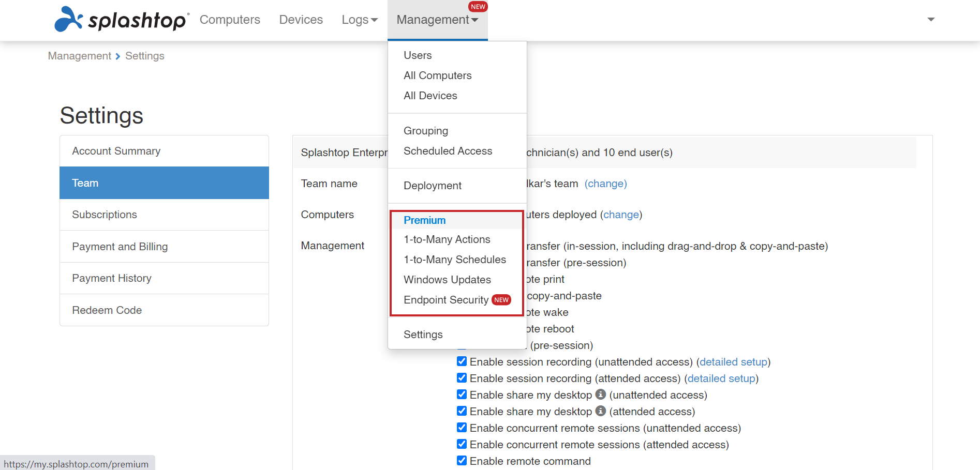Open detailed setup link for unattended recording

[733, 362]
